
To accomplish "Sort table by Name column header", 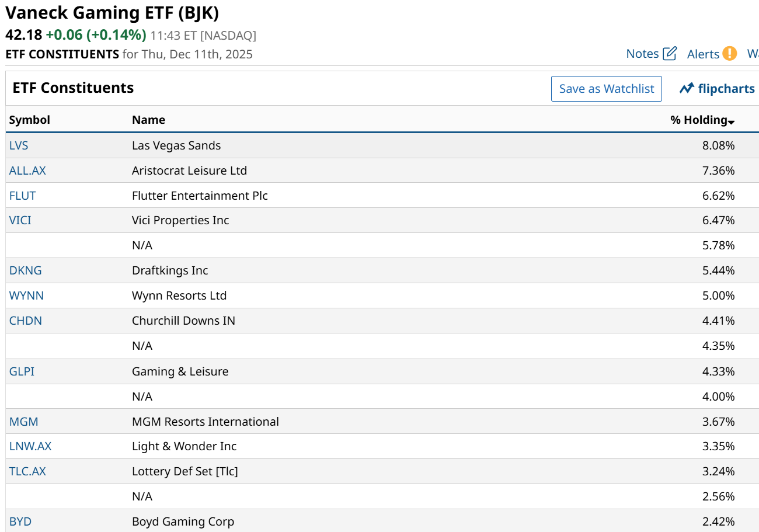I will click(x=148, y=120).
